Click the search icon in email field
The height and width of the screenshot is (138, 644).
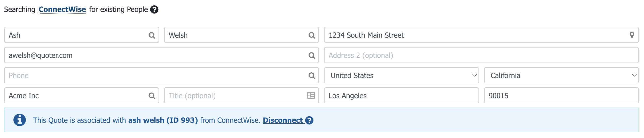312,56
